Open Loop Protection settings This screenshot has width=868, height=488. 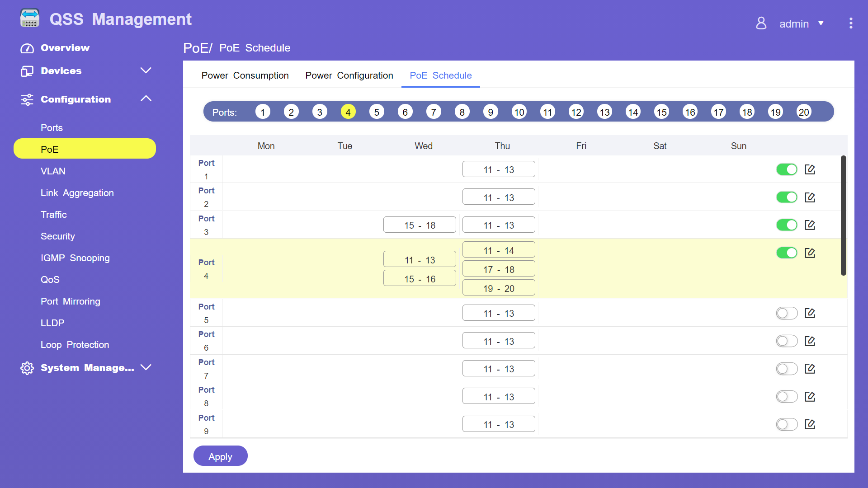[x=75, y=345]
